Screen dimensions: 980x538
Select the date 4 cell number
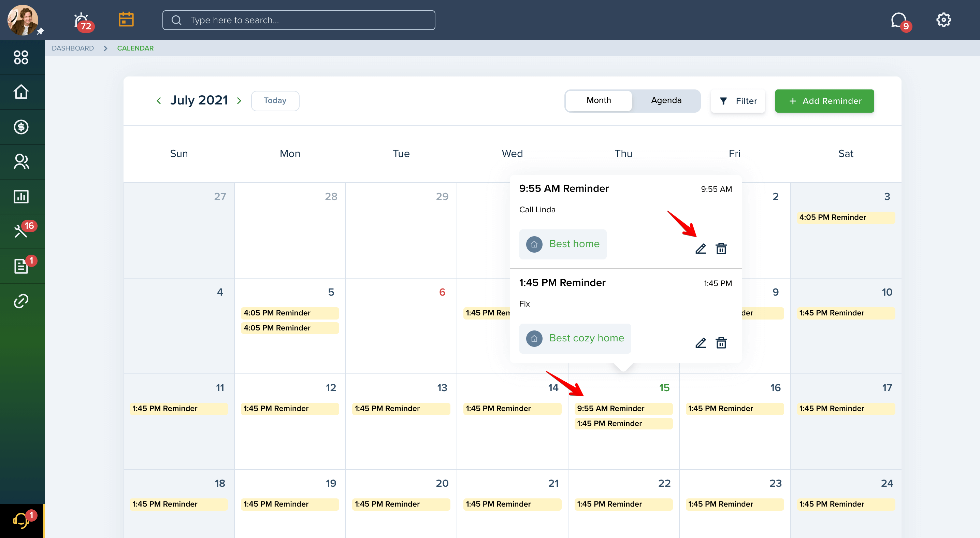pos(220,292)
